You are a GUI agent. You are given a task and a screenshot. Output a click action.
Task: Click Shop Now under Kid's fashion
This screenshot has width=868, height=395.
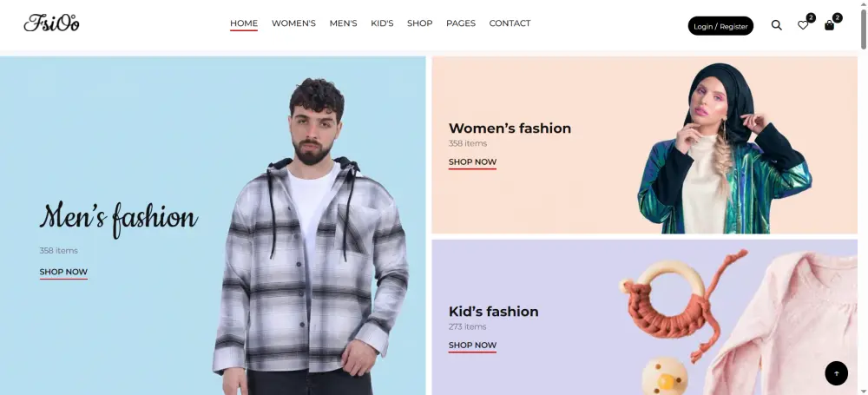[x=472, y=346]
